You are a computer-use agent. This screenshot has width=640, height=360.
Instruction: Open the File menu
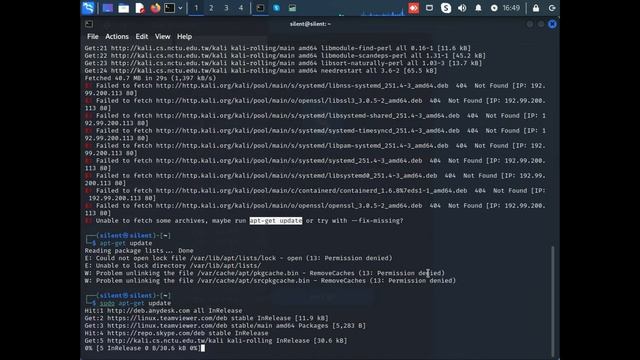pos(93,36)
